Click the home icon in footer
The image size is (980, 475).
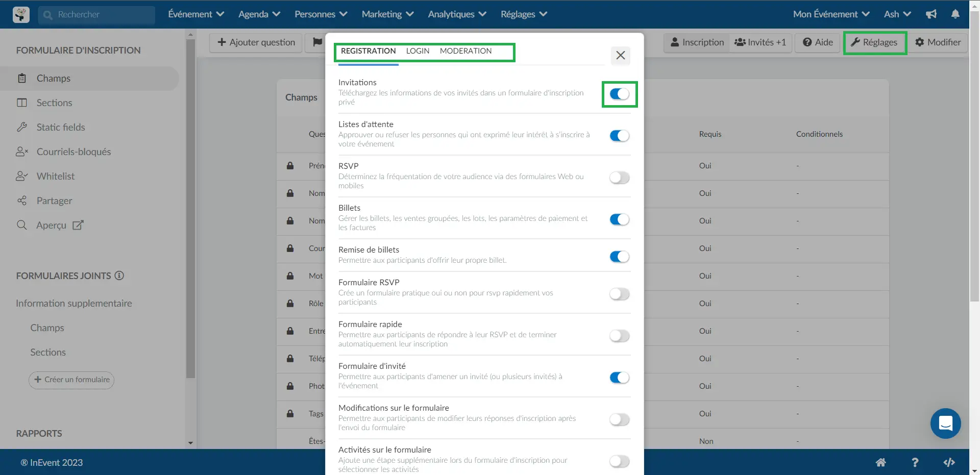pos(881,462)
